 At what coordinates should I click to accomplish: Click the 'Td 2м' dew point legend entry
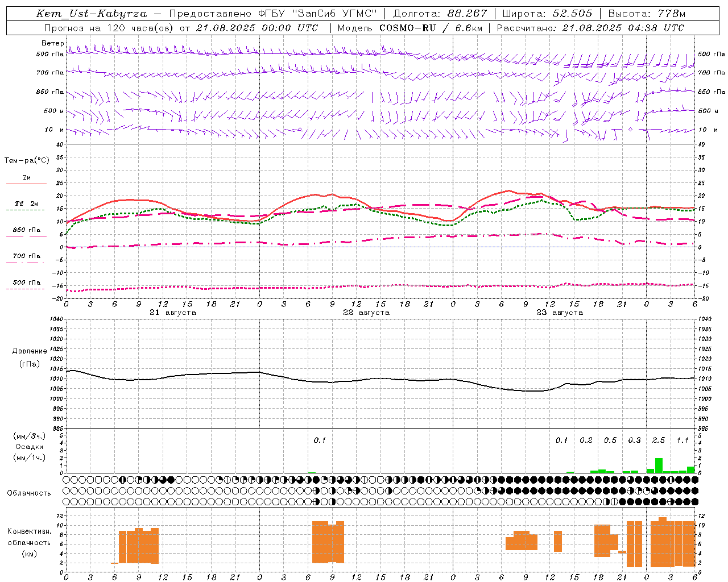pyautogui.click(x=26, y=203)
